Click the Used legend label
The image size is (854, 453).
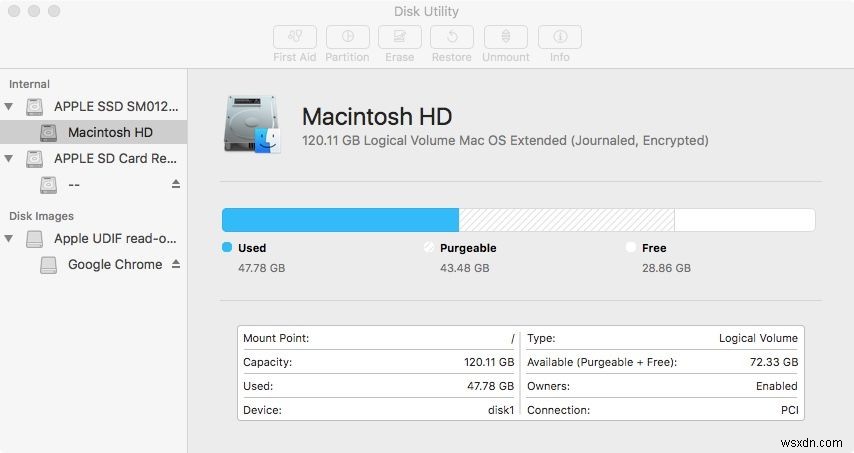point(252,248)
